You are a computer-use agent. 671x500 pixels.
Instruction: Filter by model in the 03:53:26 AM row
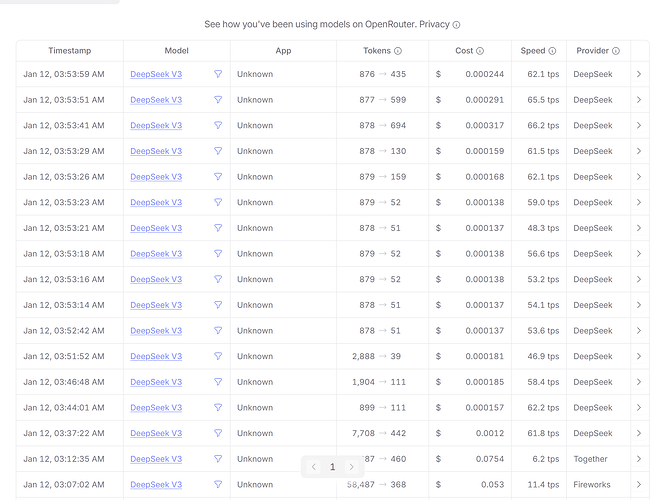point(218,177)
